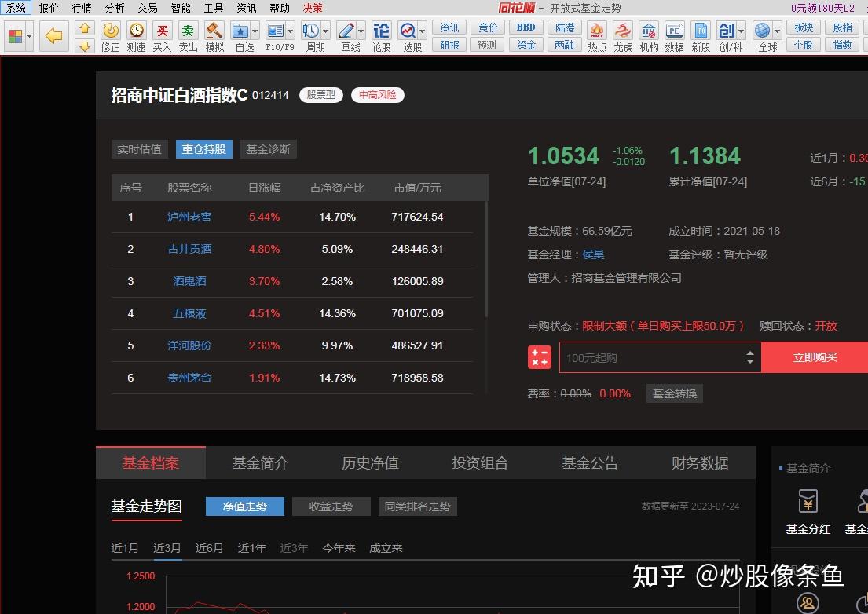Expand the 自选 dropdown arrow
Viewport: 868px width, 614px height.
pyautogui.click(x=255, y=31)
